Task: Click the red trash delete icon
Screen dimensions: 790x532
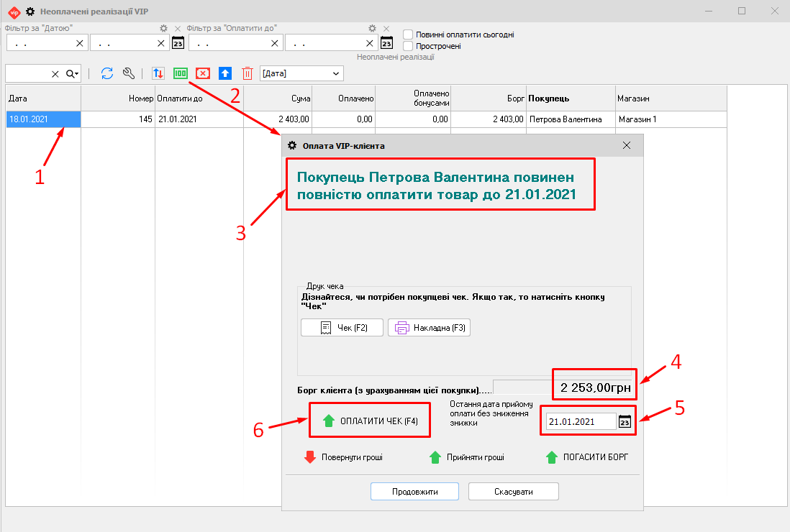Action: (x=247, y=73)
